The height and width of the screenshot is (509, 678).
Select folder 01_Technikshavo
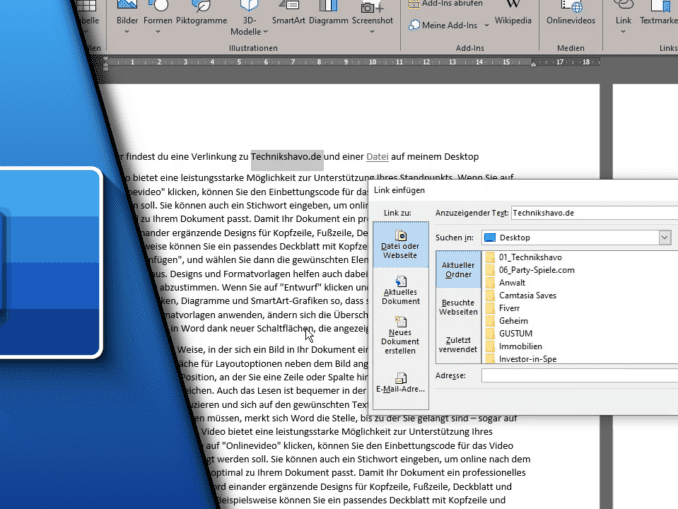point(530,257)
